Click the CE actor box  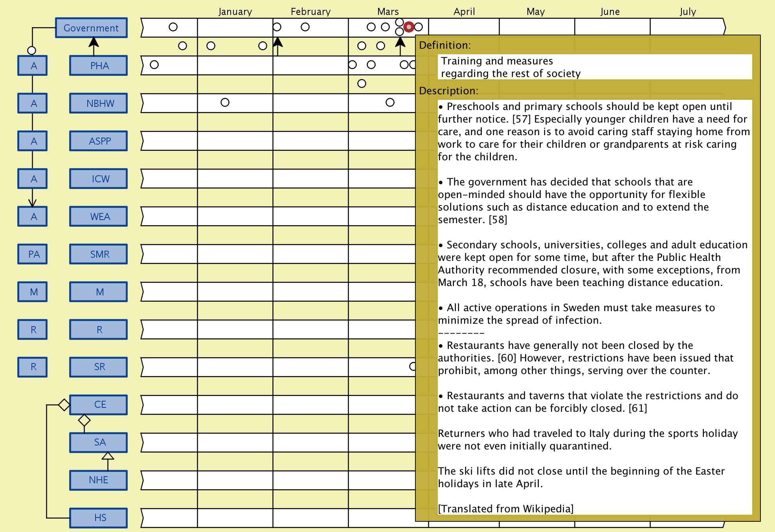99,405
